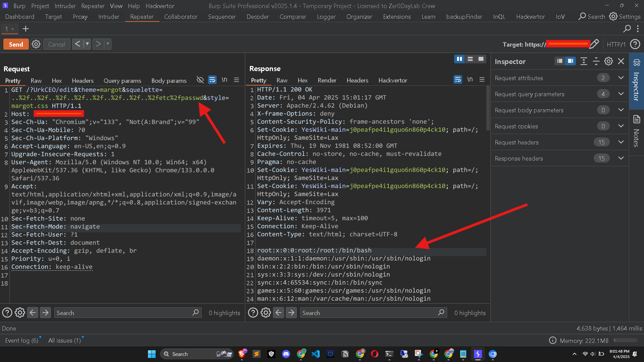The width and height of the screenshot is (644, 362).
Task: Close the Inspector panel
Action: click(621, 61)
